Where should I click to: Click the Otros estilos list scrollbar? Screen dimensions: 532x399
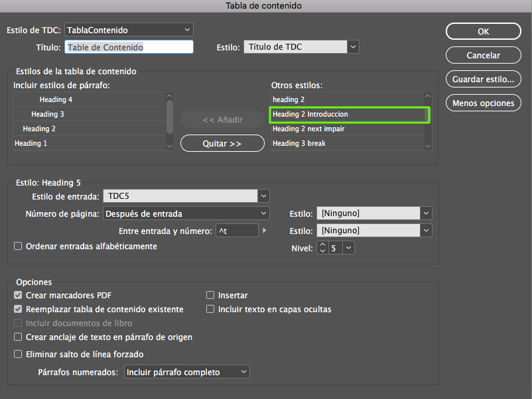pos(428,121)
